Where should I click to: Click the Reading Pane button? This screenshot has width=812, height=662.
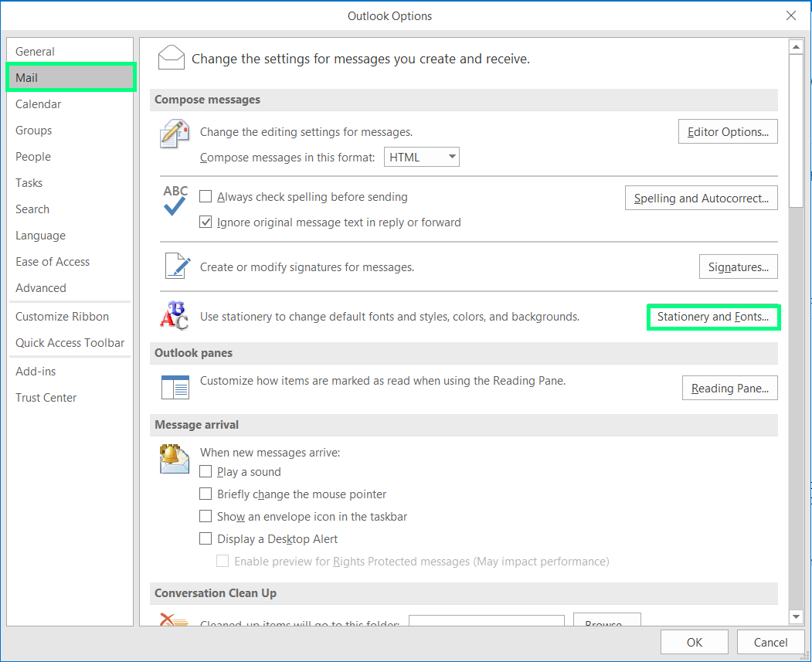tap(729, 388)
